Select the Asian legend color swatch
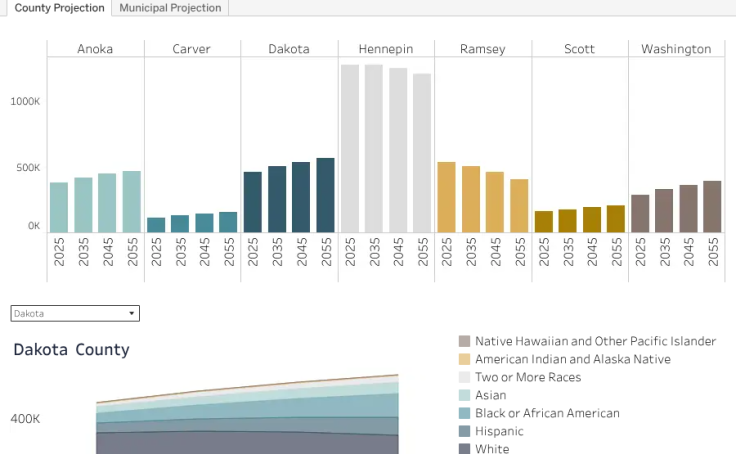 464,395
